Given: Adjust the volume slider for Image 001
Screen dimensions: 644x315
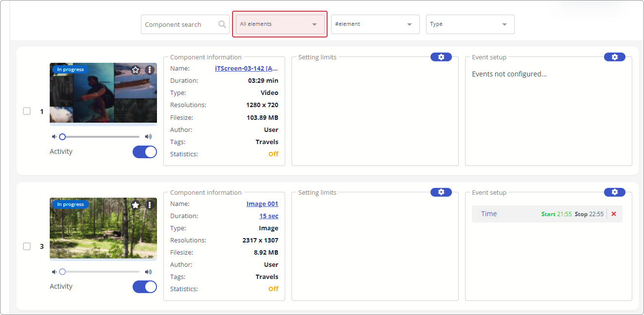Looking at the screenshot, I should click(x=100, y=272).
